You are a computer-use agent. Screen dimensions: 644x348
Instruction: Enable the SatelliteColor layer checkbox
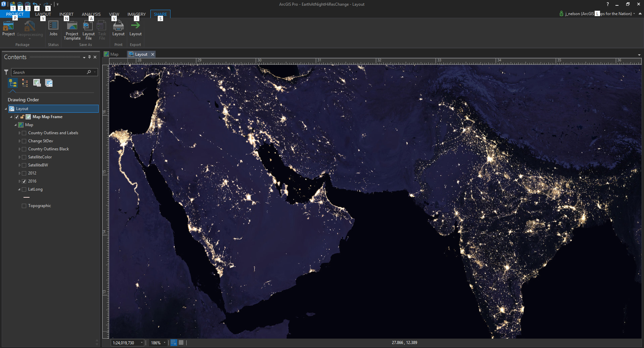coord(24,157)
